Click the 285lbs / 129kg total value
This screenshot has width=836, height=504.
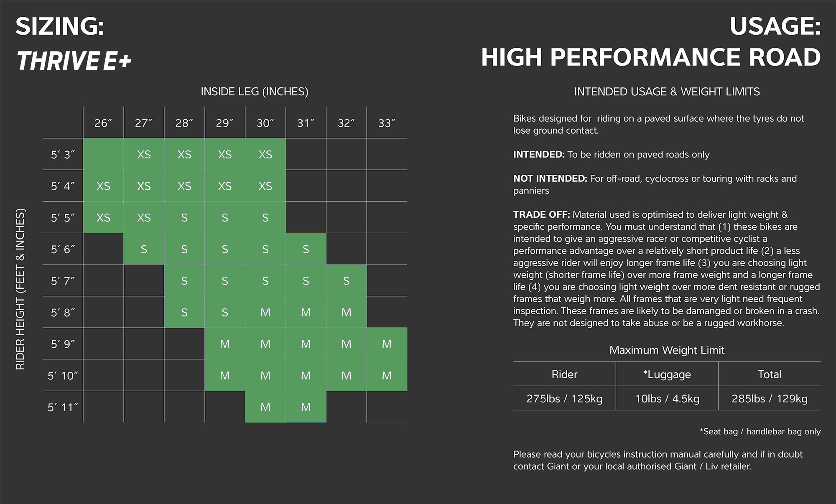tap(770, 398)
